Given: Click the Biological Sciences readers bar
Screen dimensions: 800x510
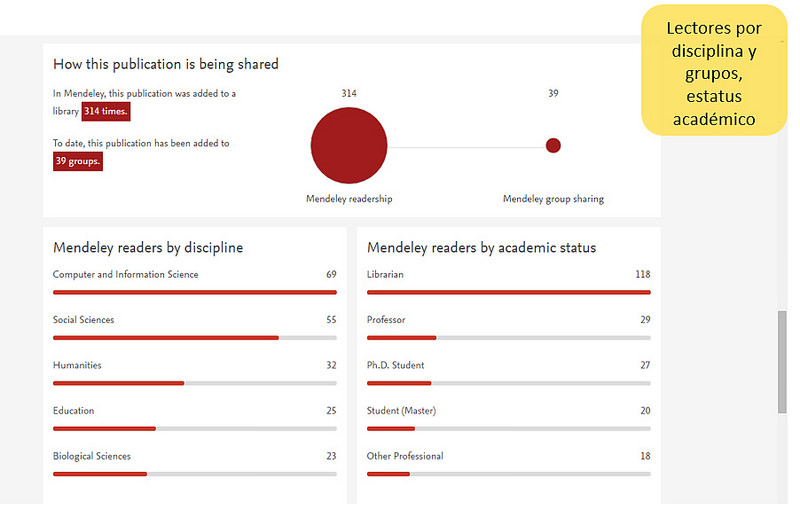Looking at the screenshot, I should [194, 474].
